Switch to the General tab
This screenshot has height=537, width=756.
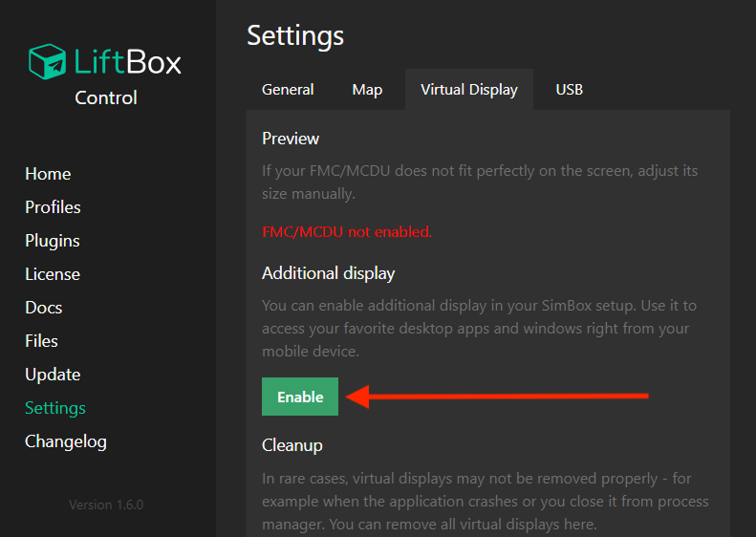(288, 90)
